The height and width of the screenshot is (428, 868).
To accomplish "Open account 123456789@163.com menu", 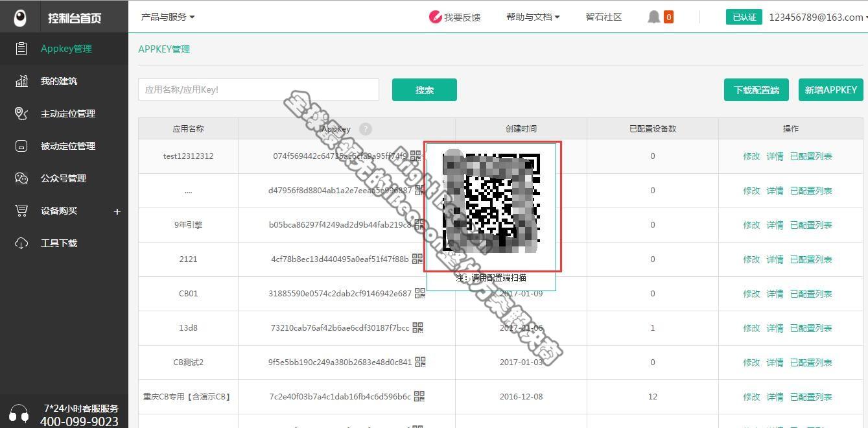I will (x=818, y=17).
